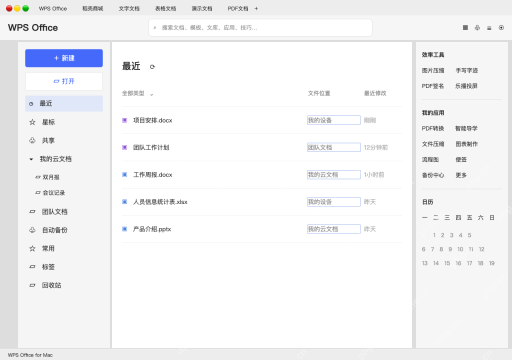Switch to the 稻壳商城 tab

93,9
